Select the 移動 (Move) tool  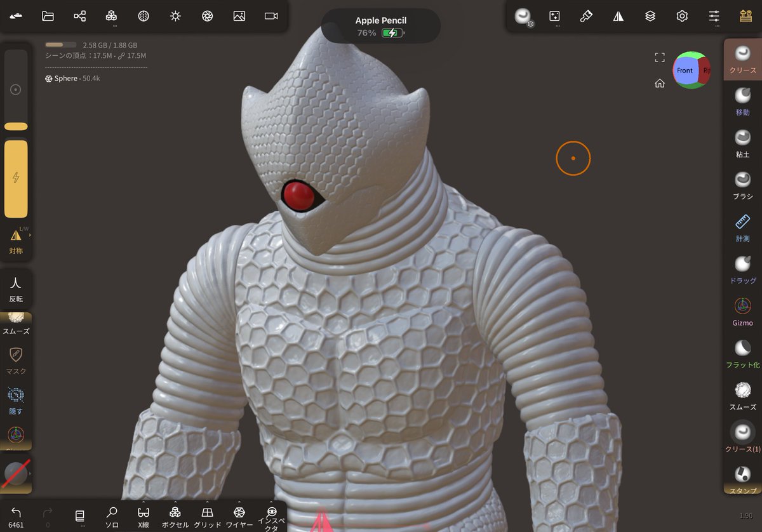tap(743, 101)
